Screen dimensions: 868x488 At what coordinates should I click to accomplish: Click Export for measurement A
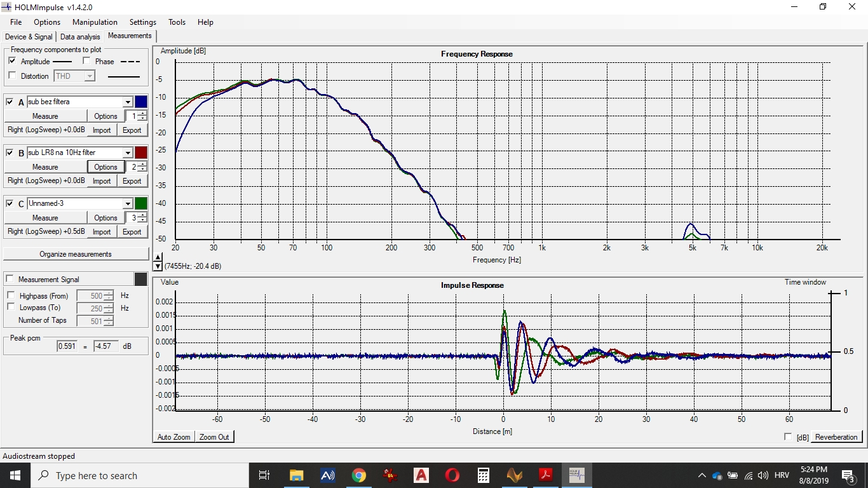[132, 130]
